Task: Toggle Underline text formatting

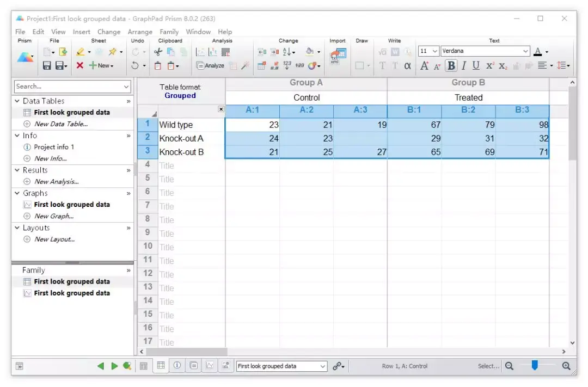Action: (x=476, y=66)
